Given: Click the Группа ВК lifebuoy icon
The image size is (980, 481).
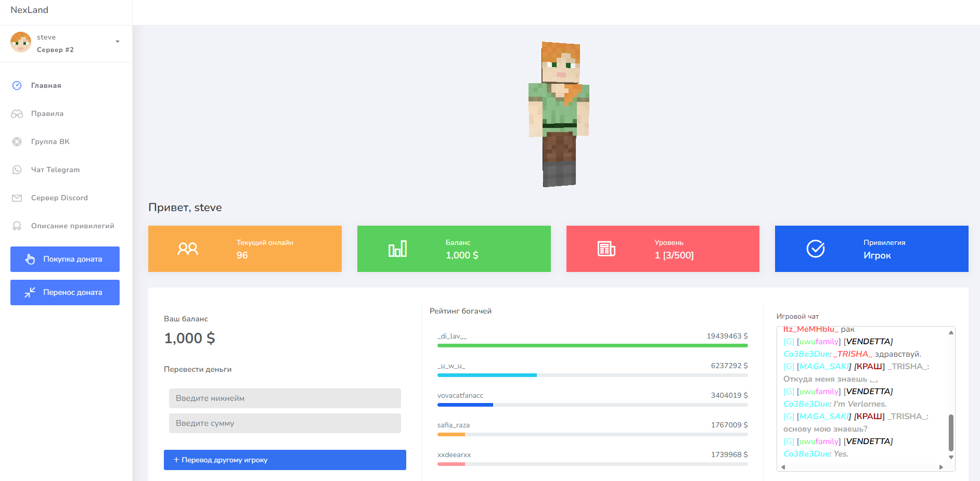Looking at the screenshot, I should tap(17, 141).
